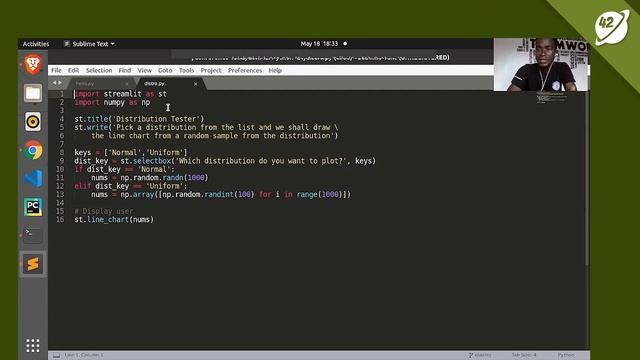The width and height of the screenshot is (640, 360).
Task: Open the Find menu
Action: coord(124,70)
